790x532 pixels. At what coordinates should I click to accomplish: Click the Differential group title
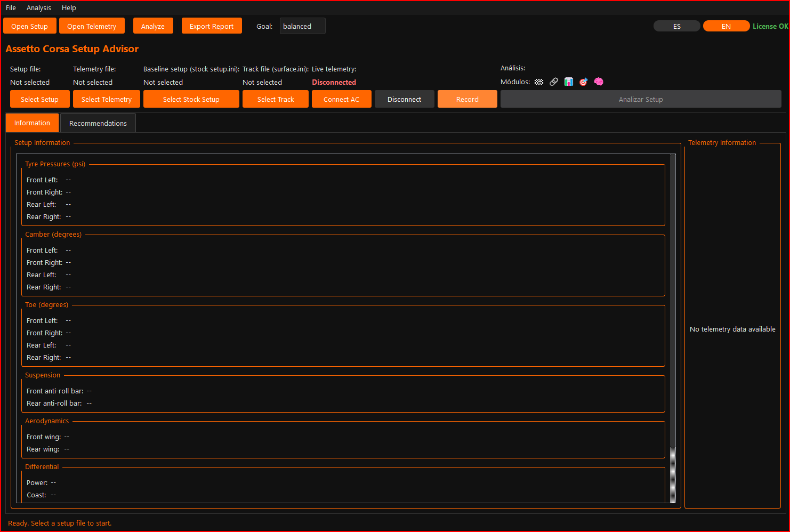pyautogui.click(x=42, y=467)
